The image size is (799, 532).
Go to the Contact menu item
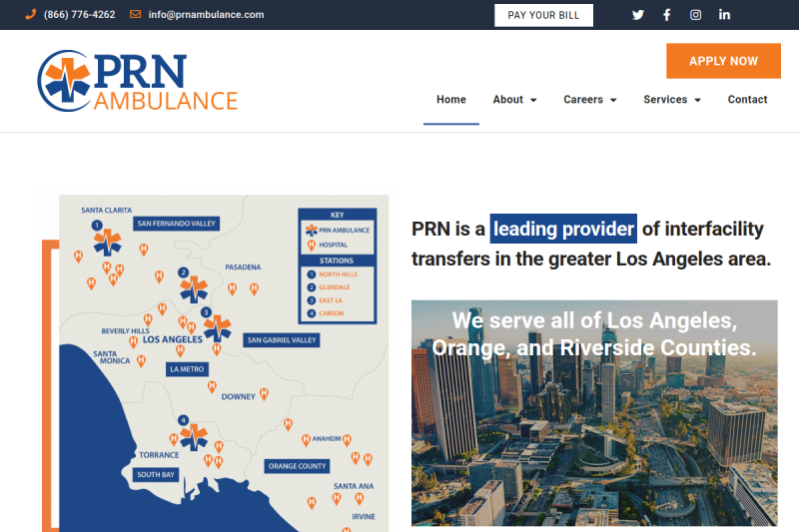(x=747, y=99)
